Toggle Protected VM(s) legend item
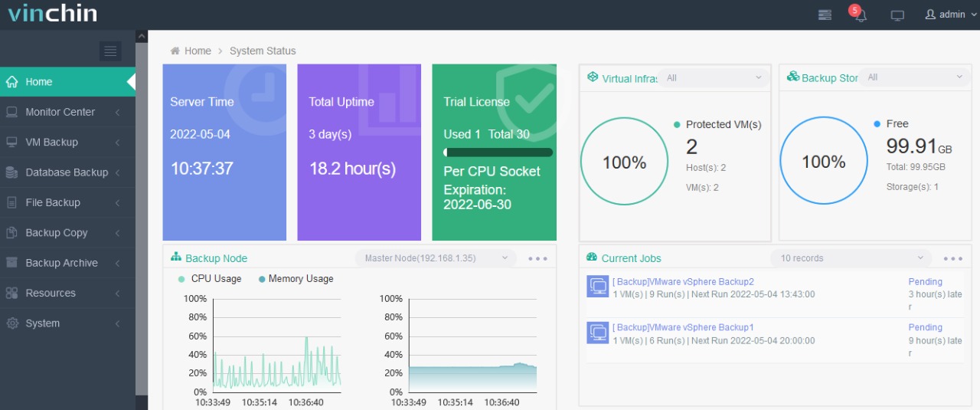Viewport: 980px width, 410px height. (717, 124)
